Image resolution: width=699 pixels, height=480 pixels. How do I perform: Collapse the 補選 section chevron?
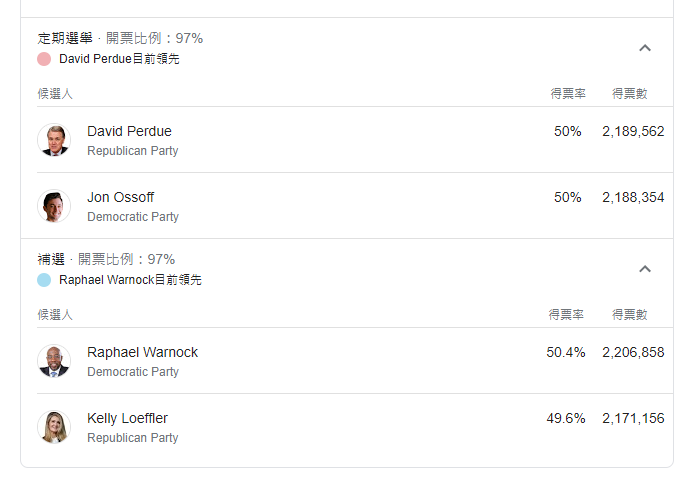coord(645,269)
